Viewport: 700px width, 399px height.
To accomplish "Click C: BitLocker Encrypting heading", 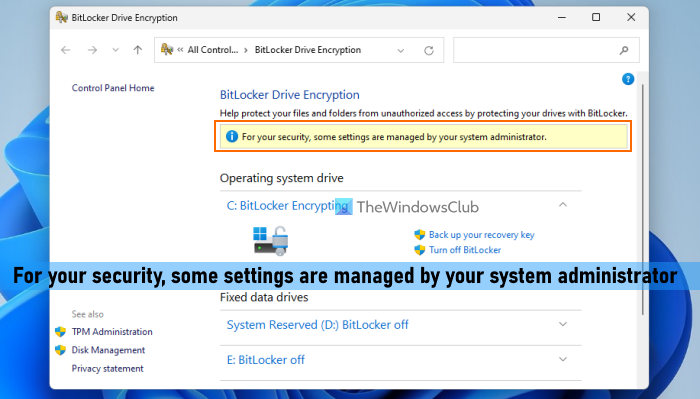I will pyautogui.click(x=288, y=206).
